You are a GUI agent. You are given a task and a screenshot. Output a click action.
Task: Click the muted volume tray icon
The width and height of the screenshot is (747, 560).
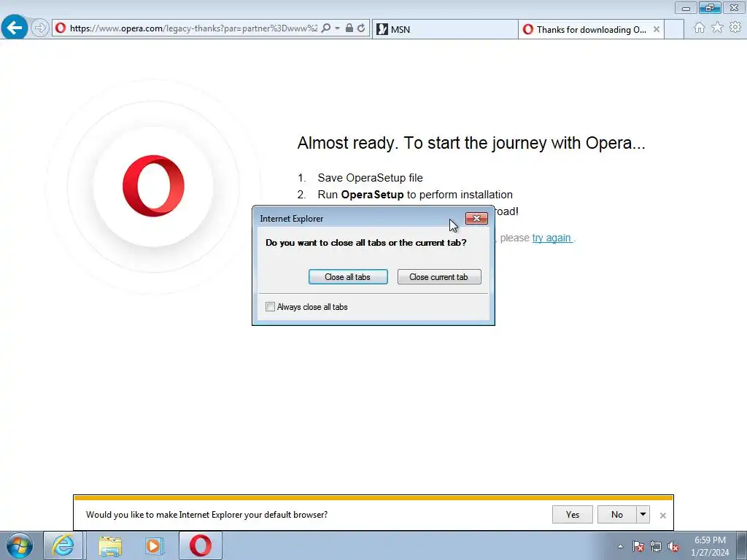673,547
